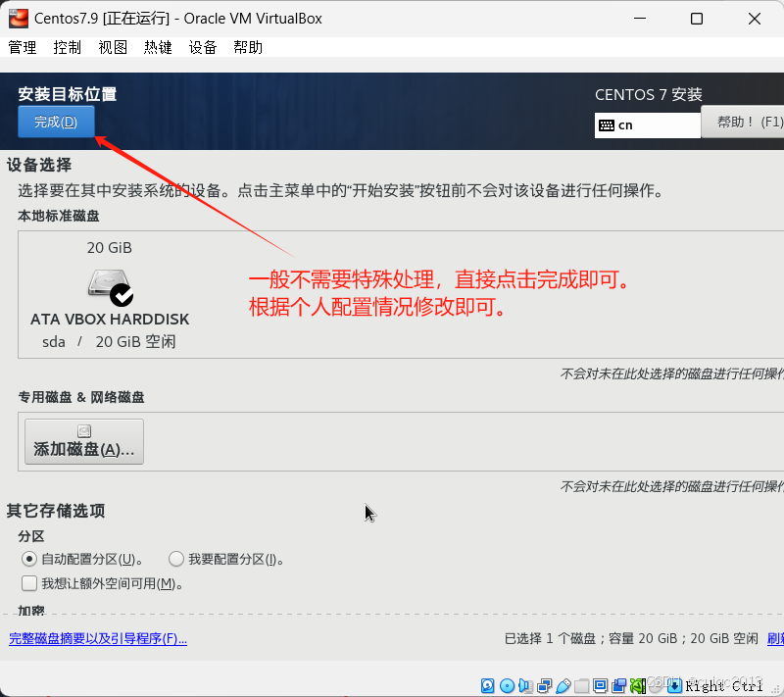
Task: Open the 控制 menu
Action: [x=68, y=47]
